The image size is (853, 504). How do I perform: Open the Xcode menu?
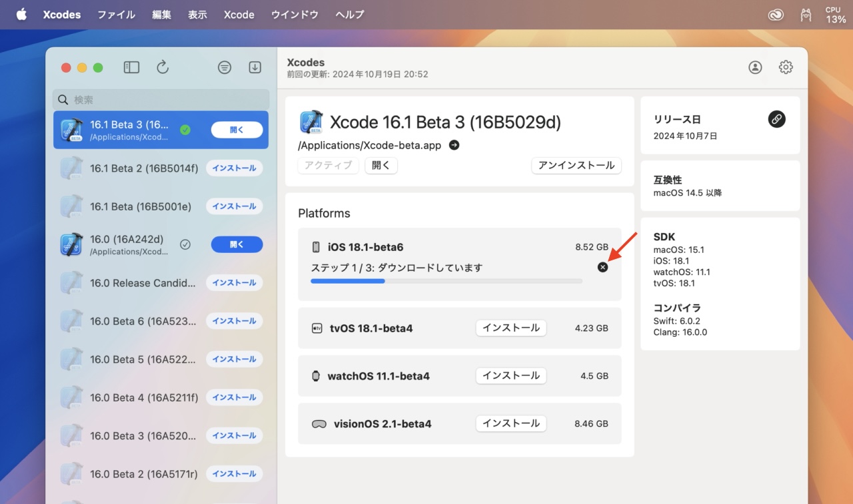pos(239,15)
